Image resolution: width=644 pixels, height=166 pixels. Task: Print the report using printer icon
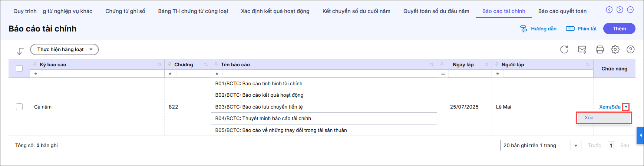[600, 50]
